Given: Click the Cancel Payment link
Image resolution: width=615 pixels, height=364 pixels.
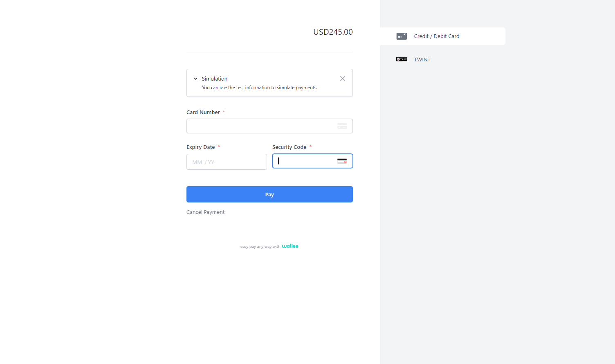Looking at the screenshot, I should (205, 212).
